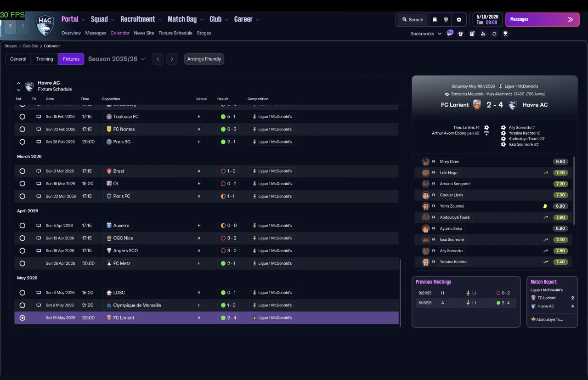Select the Brest fixture radio button
The height and width of the screenshot is (380, 588).
coord(22,171)
